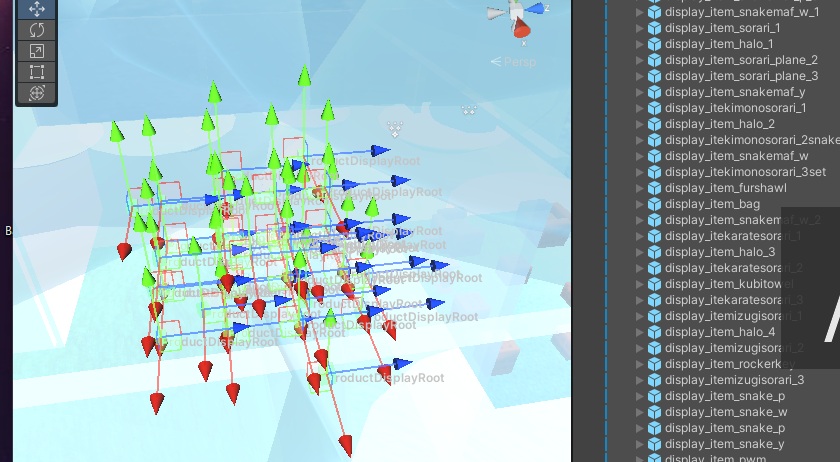Select the Move tool in scene toolbar
Screen dimensions: 840x462
click(36, 9)
